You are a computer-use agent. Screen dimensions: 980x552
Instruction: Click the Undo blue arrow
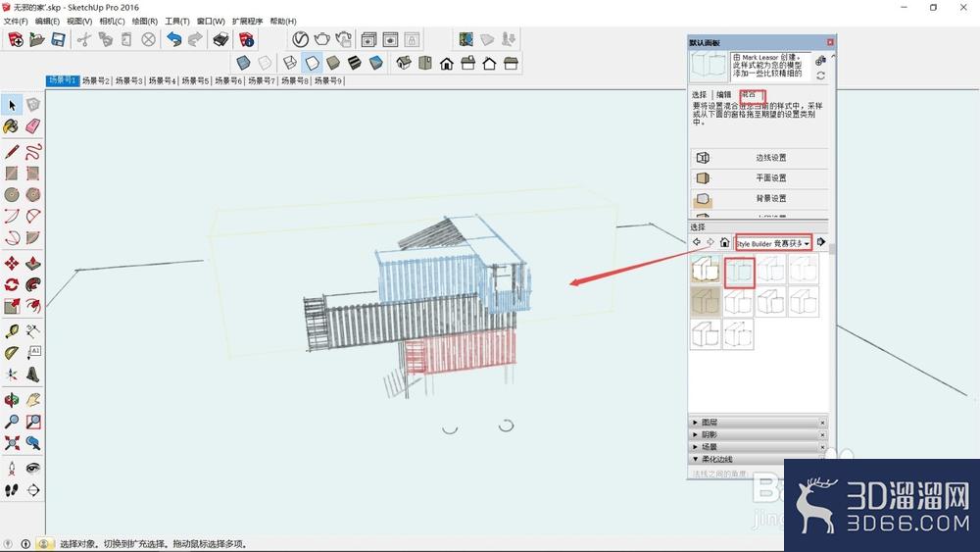click(173, 40)
